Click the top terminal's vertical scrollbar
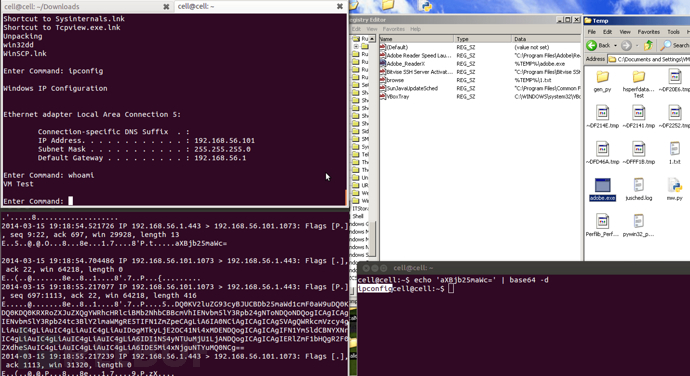The height and width of the screenshot is (376, 690). 345,197
